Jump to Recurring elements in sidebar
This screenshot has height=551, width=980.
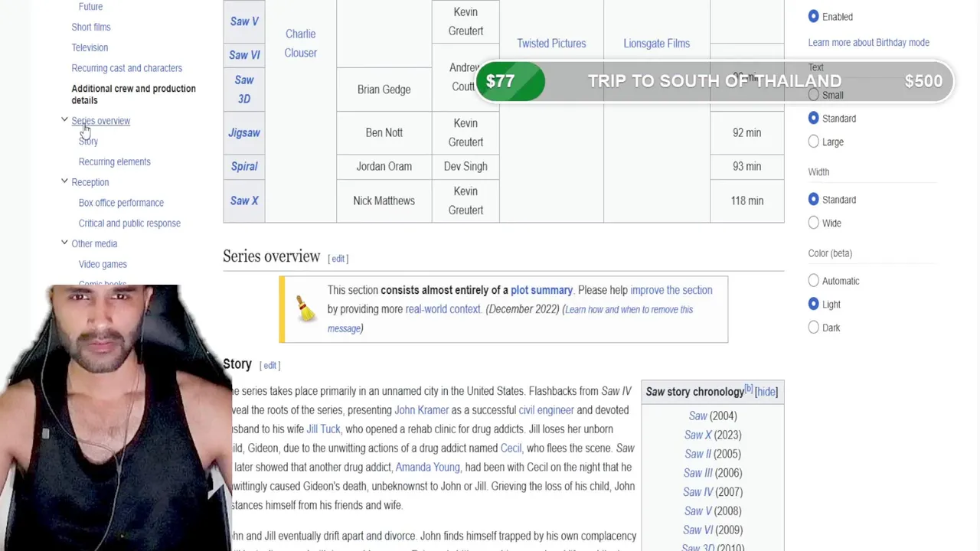(x=114, y=161)
